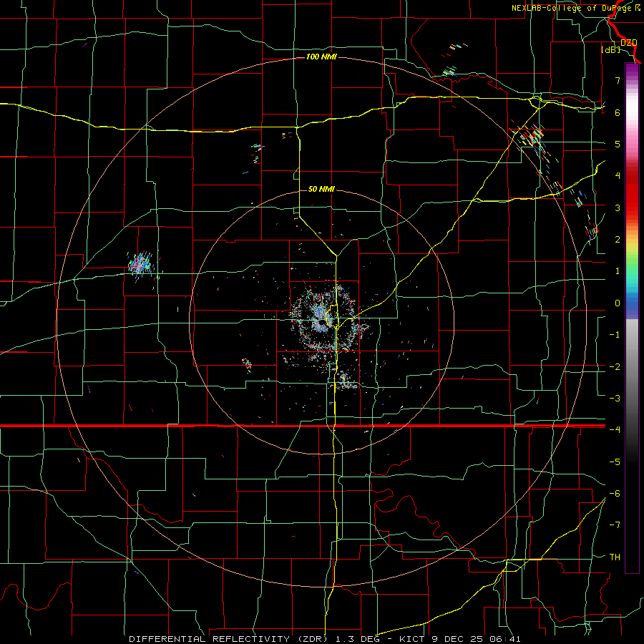The width and height of the screenshot is (644, 644).
Task: Click the "5" value on the color scale
Action: 618,144
